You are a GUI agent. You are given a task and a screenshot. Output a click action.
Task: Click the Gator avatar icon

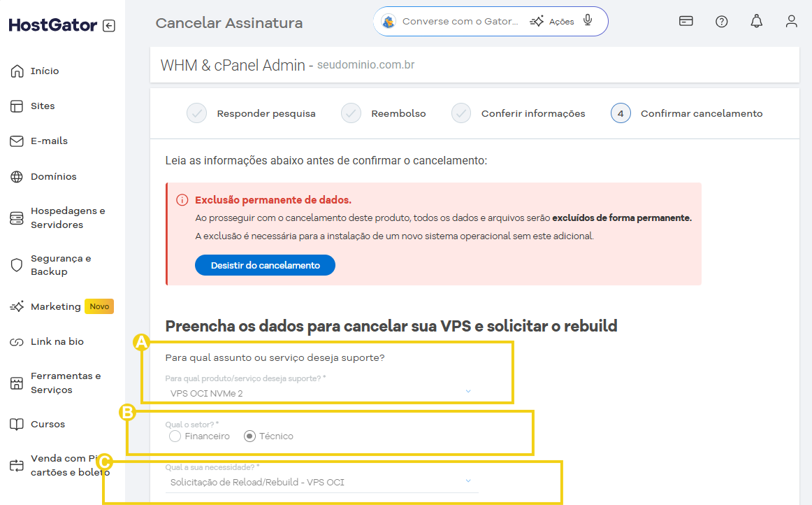pyautogui.click(x=389, y=21)
